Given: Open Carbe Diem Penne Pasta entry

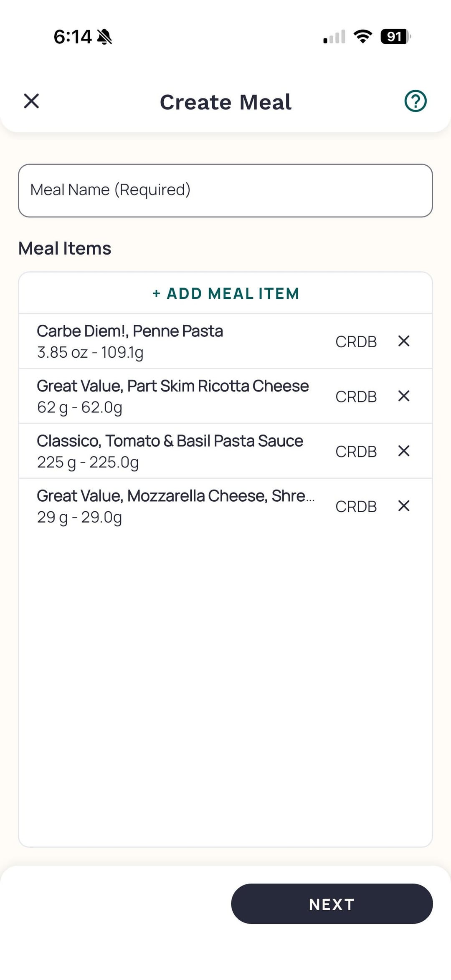Looking at the screenshot, I should pyautogui.click(x=167, y=341).
